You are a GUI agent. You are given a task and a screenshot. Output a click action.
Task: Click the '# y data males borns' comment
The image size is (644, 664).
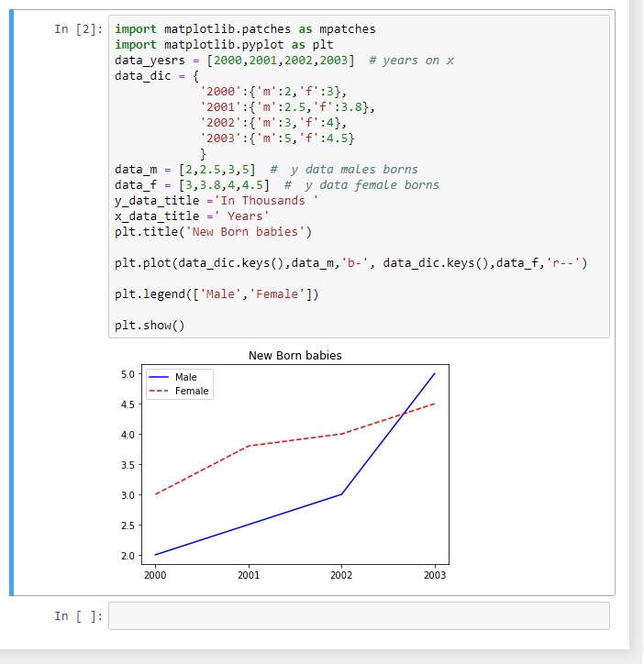click(344, 170)
